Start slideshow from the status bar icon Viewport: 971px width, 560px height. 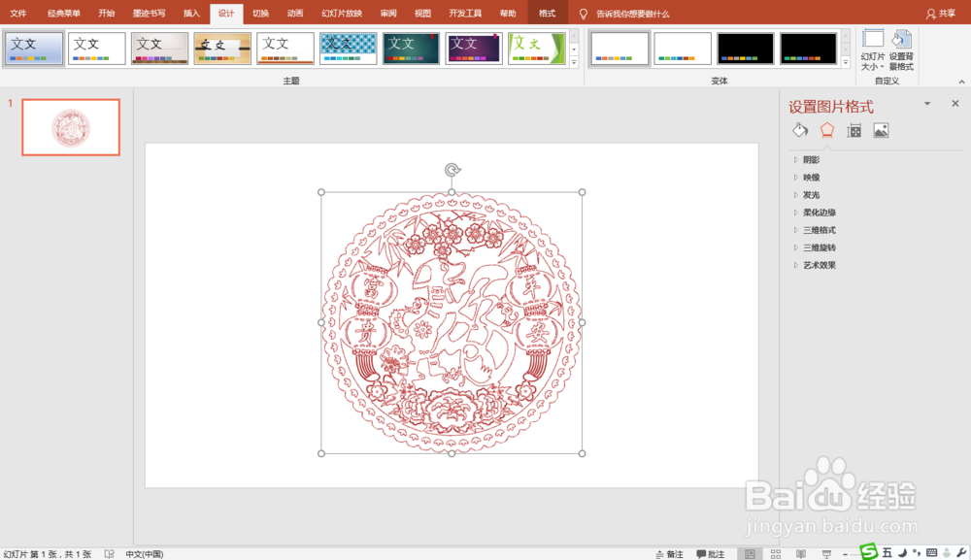click(826, 554)
